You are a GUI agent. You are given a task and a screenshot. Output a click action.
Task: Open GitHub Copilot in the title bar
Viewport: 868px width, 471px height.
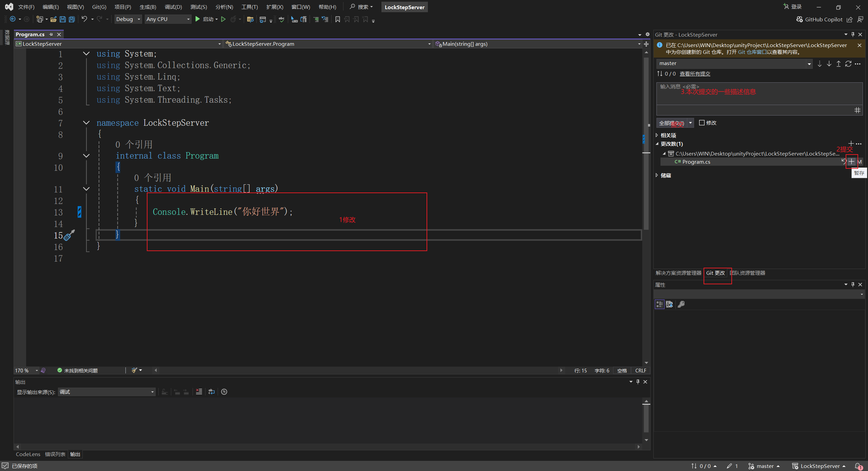[819, 19]
